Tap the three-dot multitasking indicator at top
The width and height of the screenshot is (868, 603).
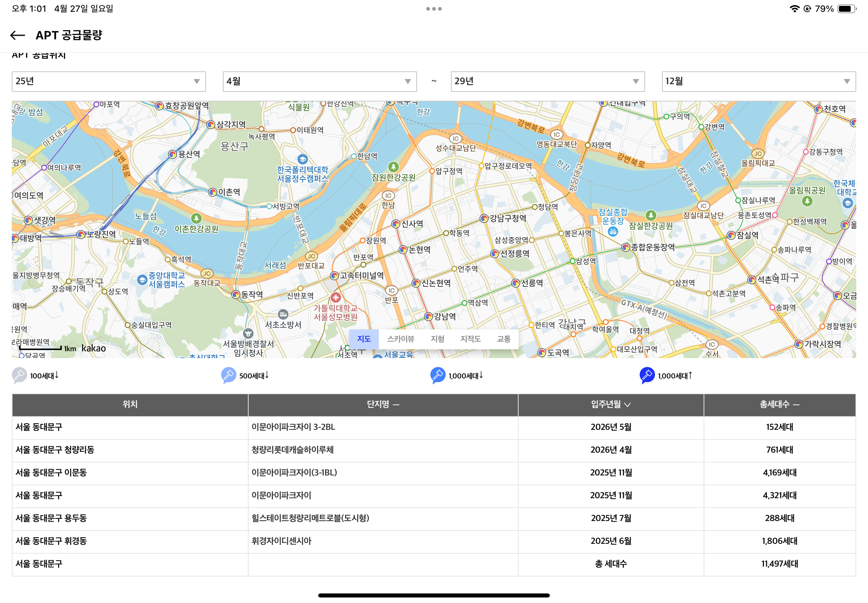pyautogui.click(x=434, y=9)
